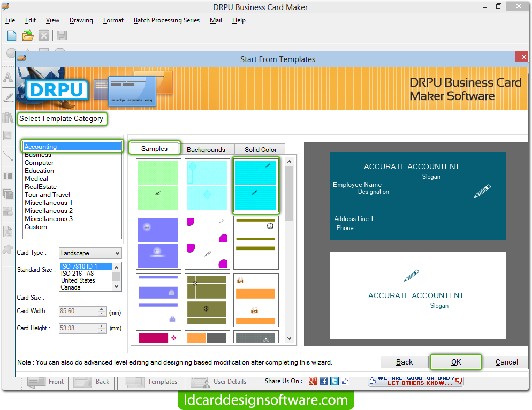Open the Drawing menu
This screenshot has height=410, width=532.
81,20
